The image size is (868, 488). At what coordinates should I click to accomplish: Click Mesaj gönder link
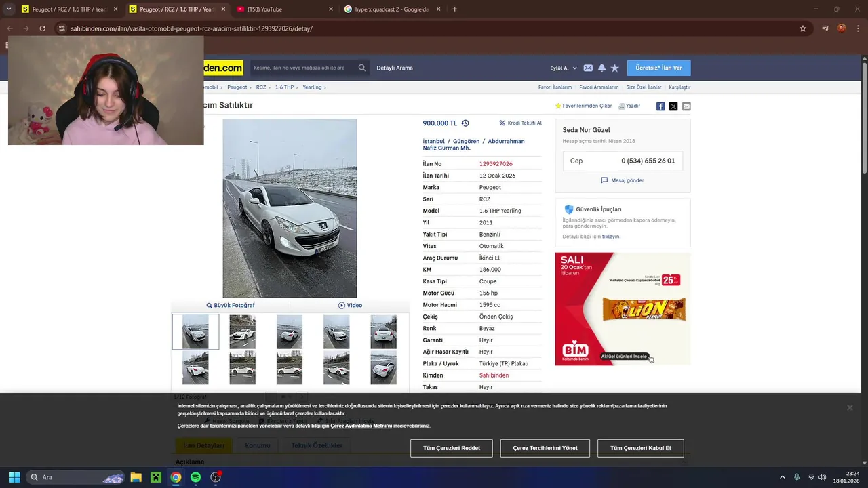click(623, 180)
